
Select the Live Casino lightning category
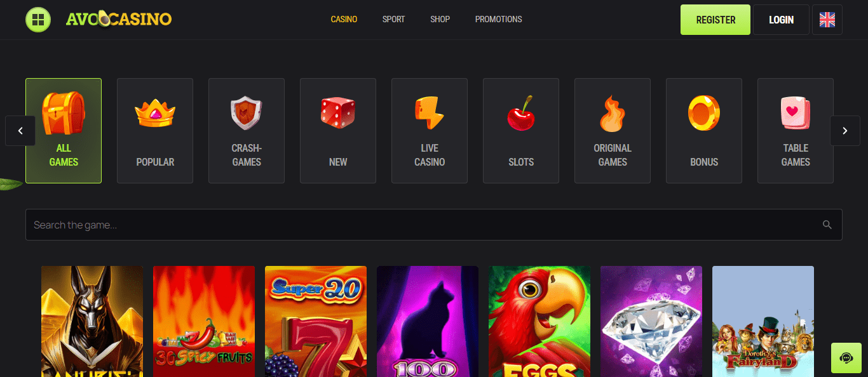pos(430,131)
